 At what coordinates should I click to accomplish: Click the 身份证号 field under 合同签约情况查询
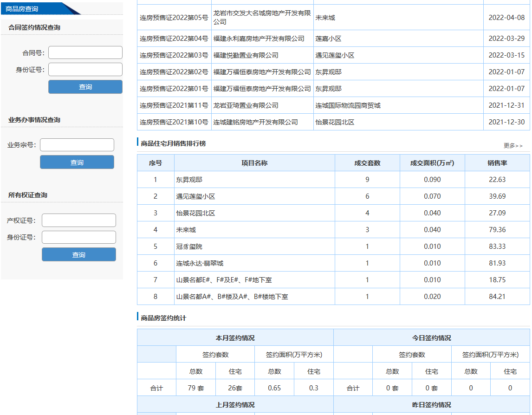[85, 70]
